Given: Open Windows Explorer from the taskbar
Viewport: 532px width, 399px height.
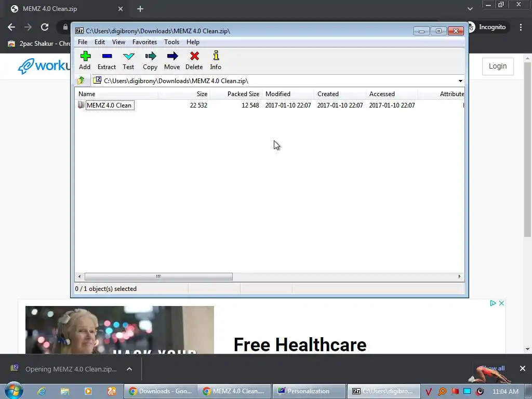Looking at the screenshot, I should 65,391.
